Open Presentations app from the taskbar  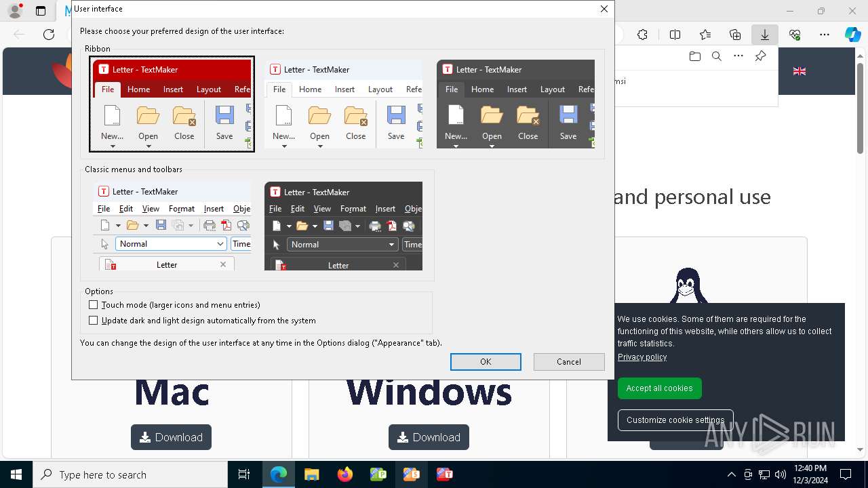click(x=411, y=474)
